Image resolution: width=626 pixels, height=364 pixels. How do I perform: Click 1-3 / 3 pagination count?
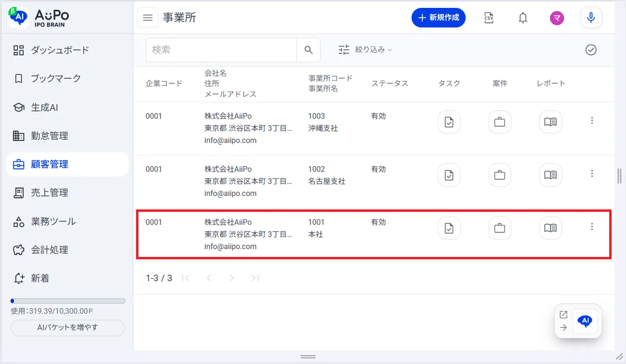[x=159, y=278]
